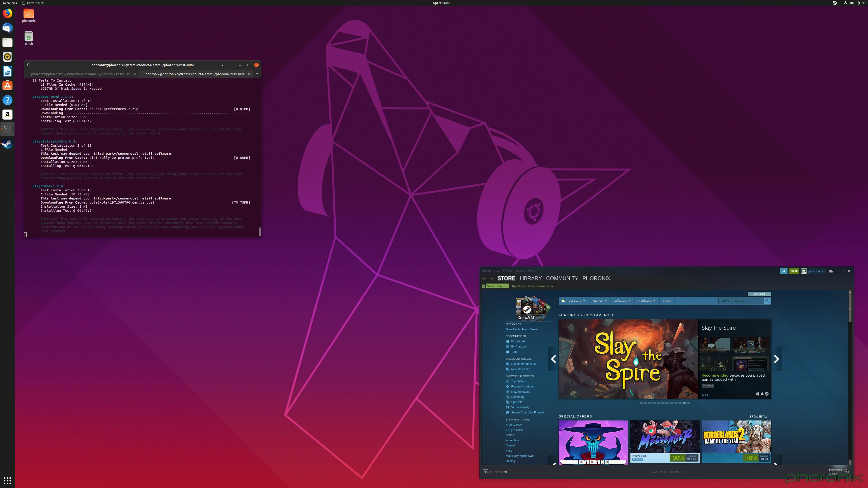Click the By Curators icon
The width and height of the screenshot is (868, 488).
click(507, 347)
